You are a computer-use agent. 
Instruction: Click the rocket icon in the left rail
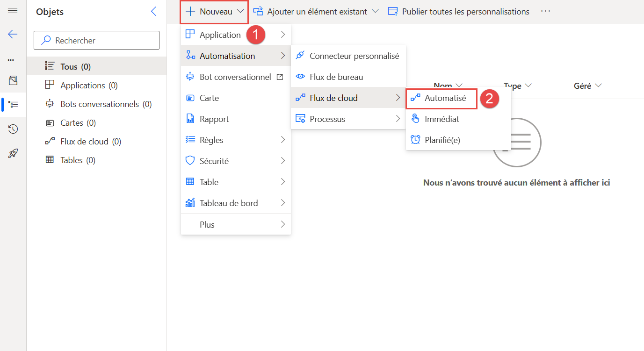click(x=13, y=153)
